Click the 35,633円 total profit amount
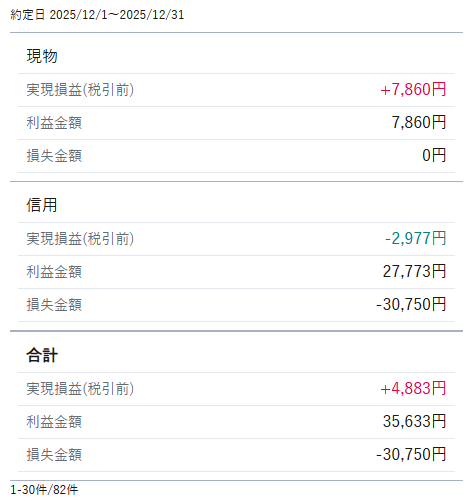The image size is (472, 502). 414,421
